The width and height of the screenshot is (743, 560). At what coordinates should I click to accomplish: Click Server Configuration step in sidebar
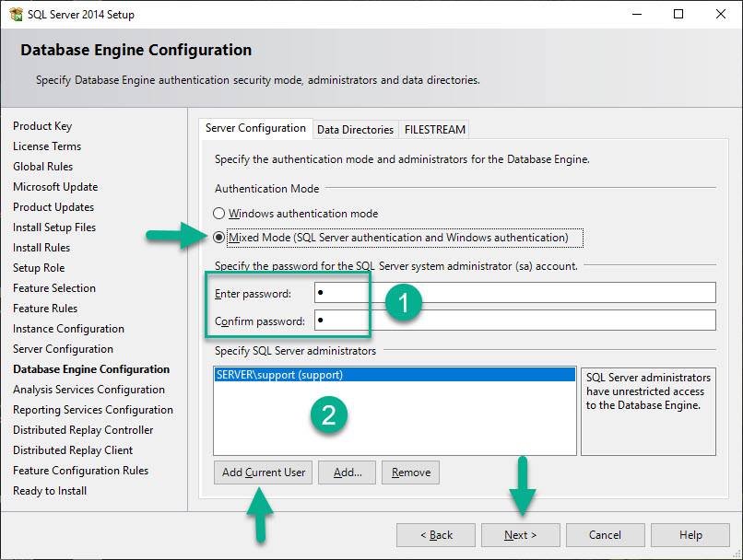63,349
